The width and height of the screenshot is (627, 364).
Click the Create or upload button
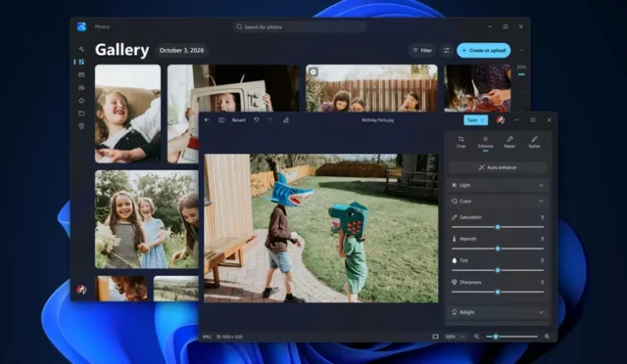pos(483,50)
